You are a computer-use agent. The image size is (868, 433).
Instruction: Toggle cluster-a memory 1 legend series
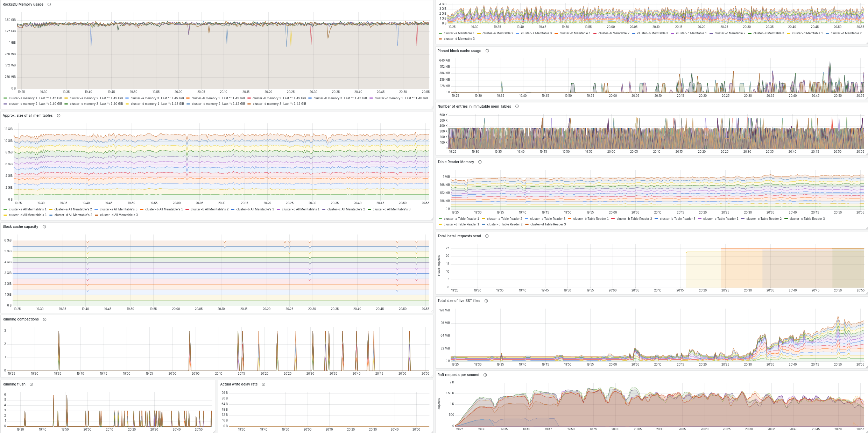pyautogui.click(x=23, y=98)
